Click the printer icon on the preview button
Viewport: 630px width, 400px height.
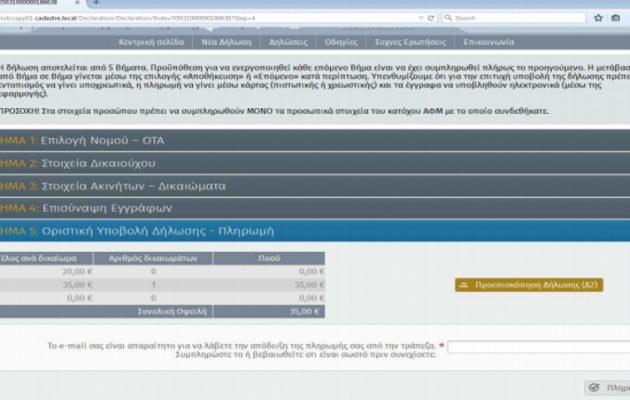pos(464,285)
